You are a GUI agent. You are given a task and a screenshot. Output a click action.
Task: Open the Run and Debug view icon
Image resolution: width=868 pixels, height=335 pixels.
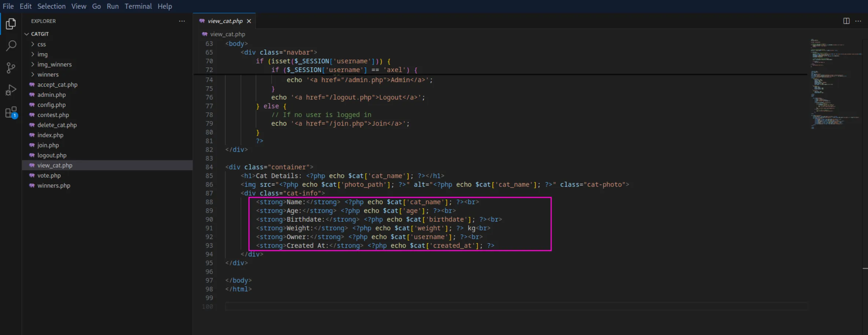coord(11,90)
